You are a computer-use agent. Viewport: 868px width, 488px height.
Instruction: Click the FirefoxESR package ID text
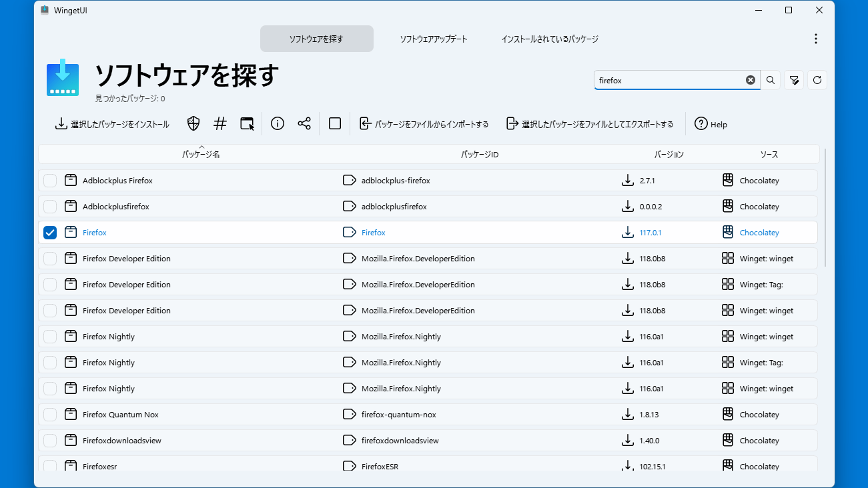coord(380,467)
